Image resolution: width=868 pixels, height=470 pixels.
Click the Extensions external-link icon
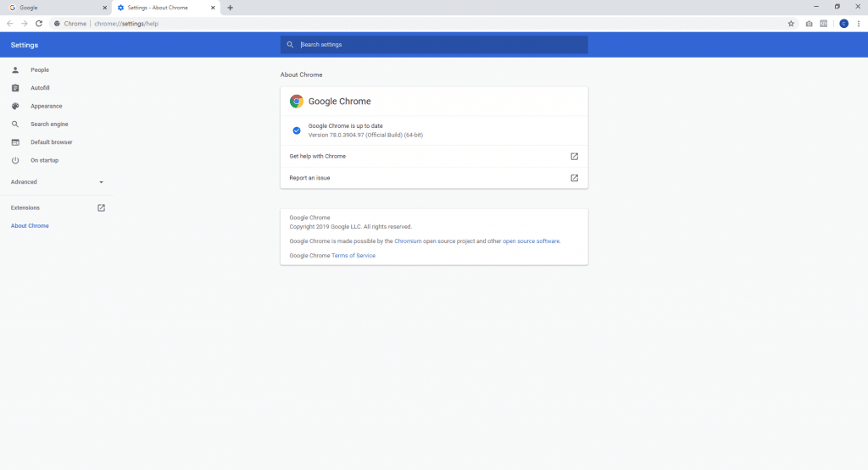click(x=102, y=208)
